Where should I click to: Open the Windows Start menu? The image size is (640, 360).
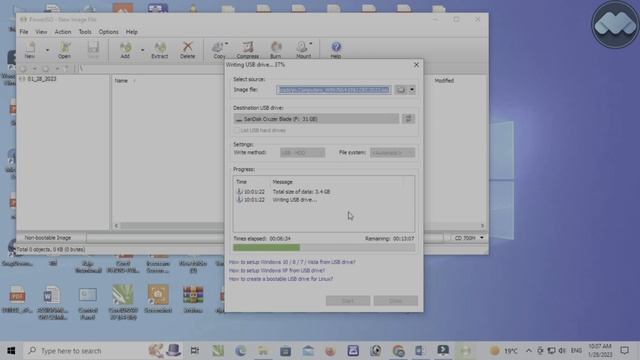coord(11,351)
